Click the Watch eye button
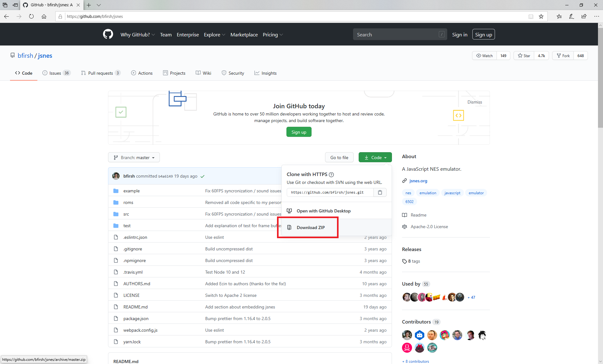 (485, 56)
